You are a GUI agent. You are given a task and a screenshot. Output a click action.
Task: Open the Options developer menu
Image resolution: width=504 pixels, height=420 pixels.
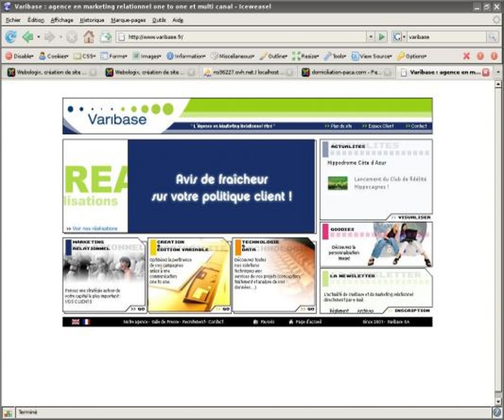[412, 56]
